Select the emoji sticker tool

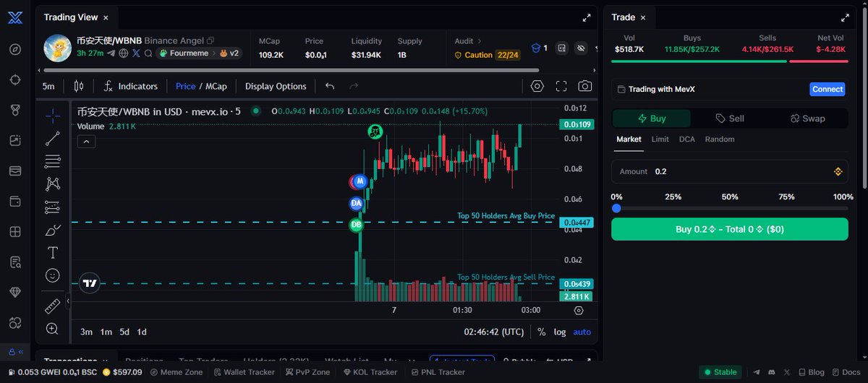[52, 275]
